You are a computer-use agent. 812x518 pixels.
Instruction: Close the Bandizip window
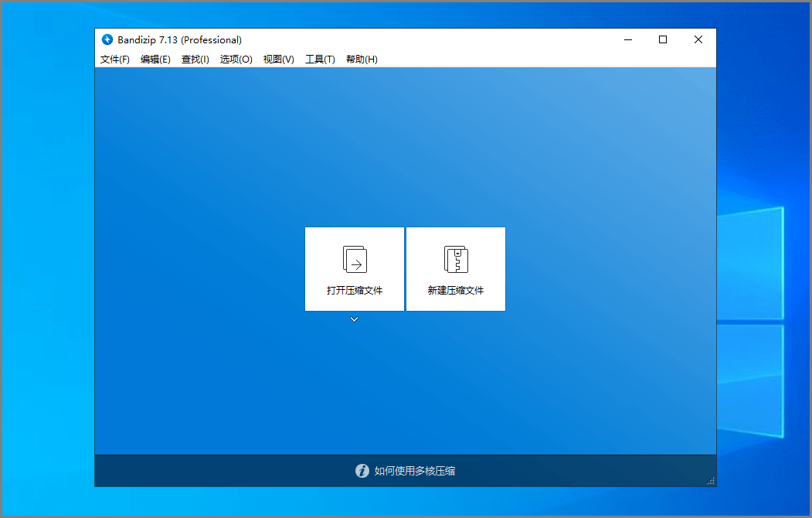[698, 39]
